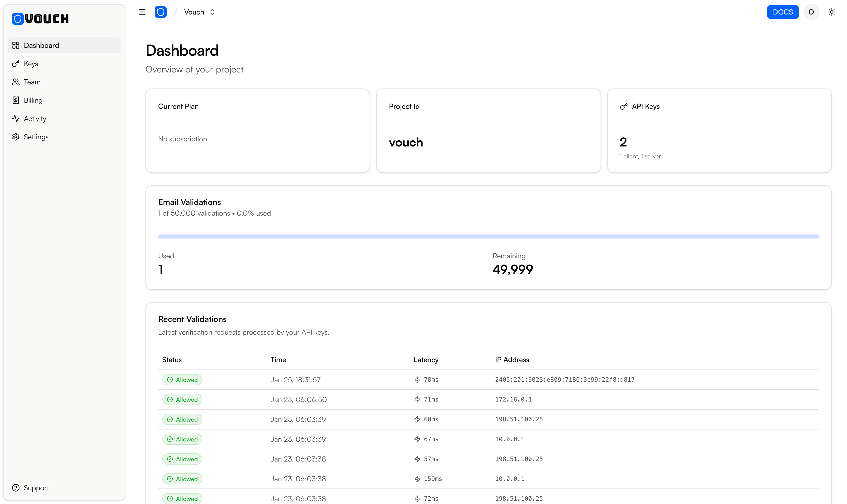Toggle the sidebar with the hamburger icon
This screenshot has width=847, height=504.
(x=142, y=12)
